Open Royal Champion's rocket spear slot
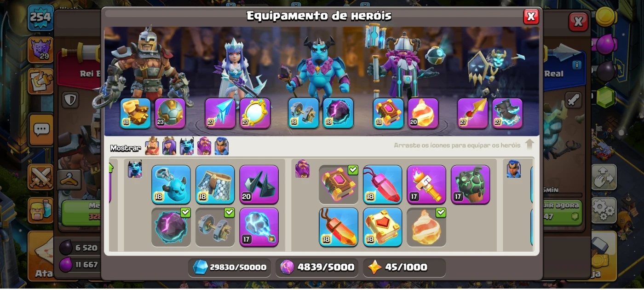The height and width of the screenshot is (290, 644). click(472, 113)
